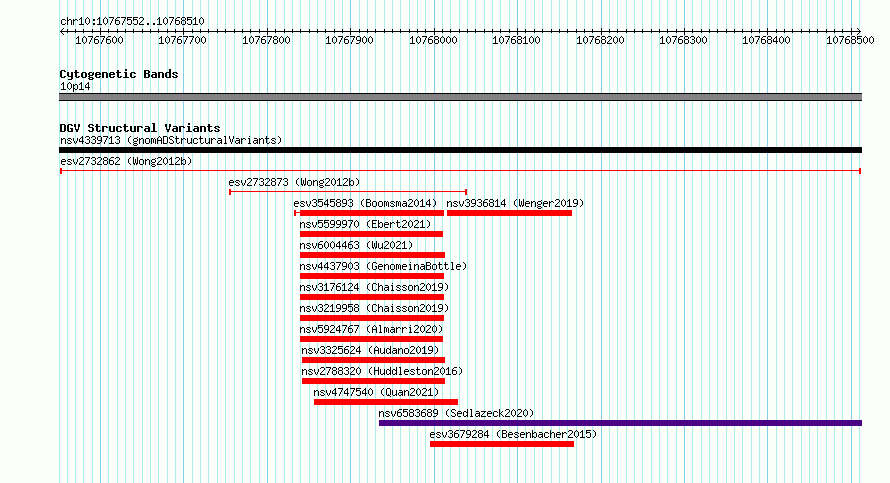Viewport: 890px width, 483px height.
Task: Click ruler position 10767700
Action: [183, 40]
